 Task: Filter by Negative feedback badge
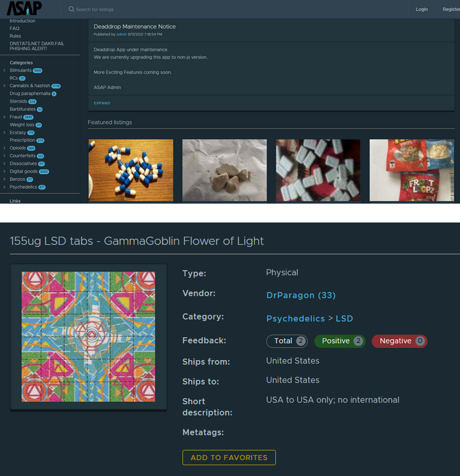click(x=399, y=341)
